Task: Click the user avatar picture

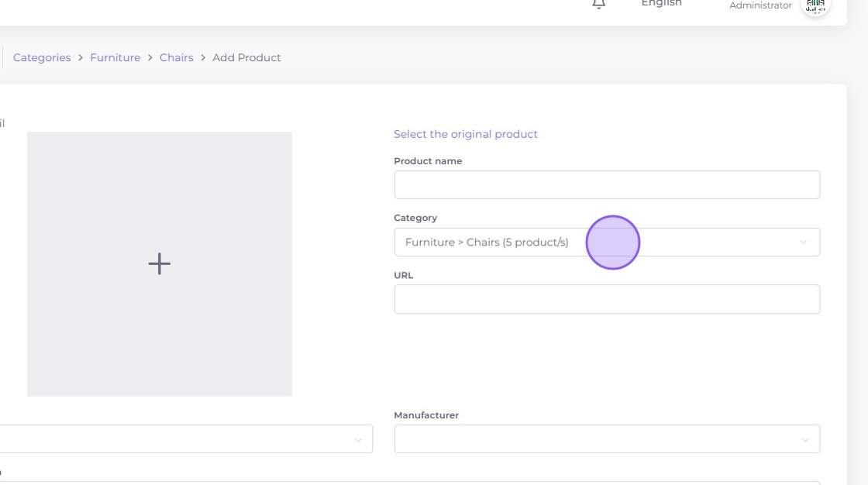Action: point(815,5)
